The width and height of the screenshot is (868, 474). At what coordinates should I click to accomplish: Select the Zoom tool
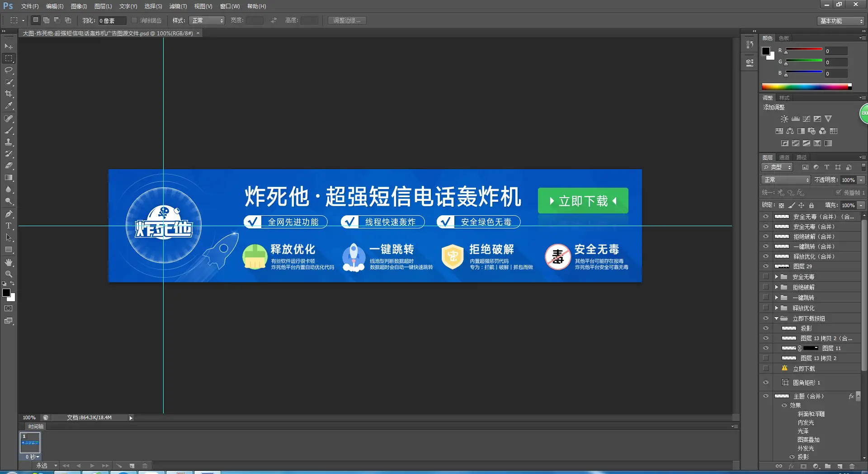point(8,274)
